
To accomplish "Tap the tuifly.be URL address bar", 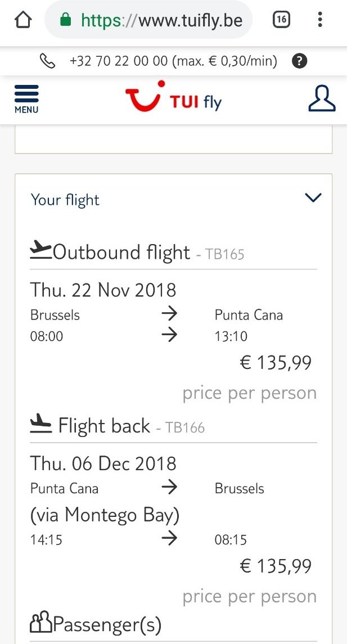I will [x=161, y=21].
